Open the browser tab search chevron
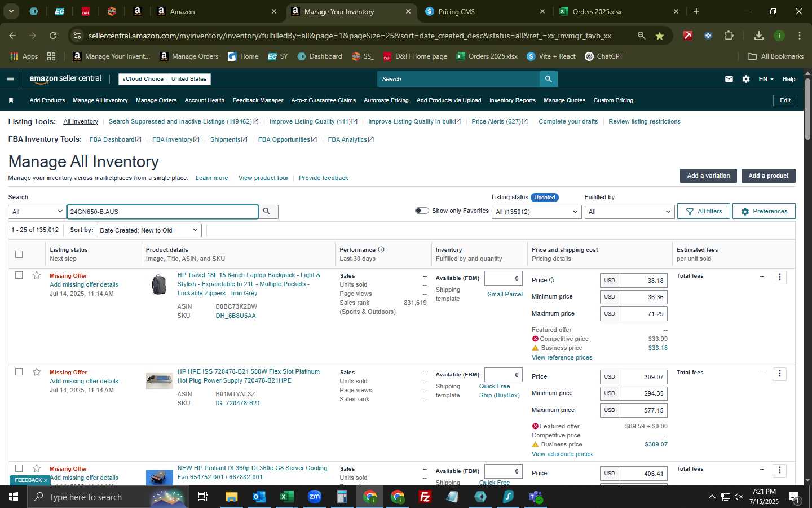Viewport: 812px width, 508px height. [11, 11]
